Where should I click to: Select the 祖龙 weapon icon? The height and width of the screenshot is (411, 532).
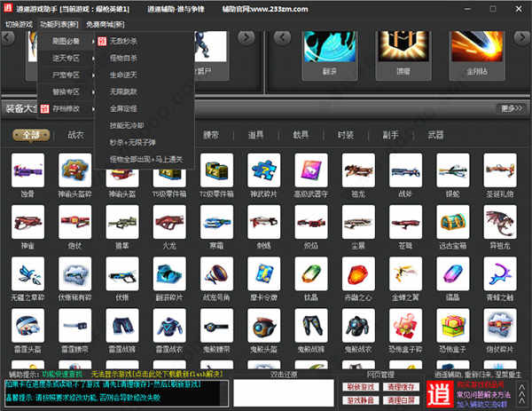tap(358, 170)
